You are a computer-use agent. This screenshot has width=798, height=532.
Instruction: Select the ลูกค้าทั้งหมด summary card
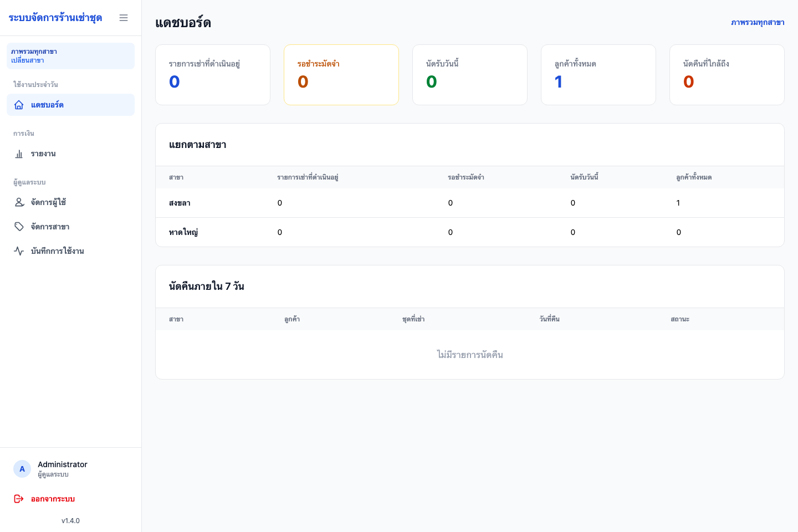[598, 75]
